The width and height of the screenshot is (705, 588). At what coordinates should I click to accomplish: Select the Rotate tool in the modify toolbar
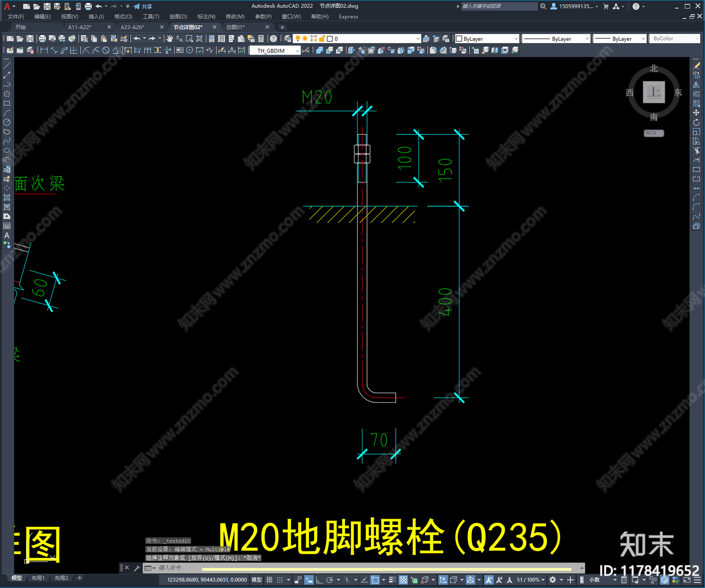(x=696, y=122)
